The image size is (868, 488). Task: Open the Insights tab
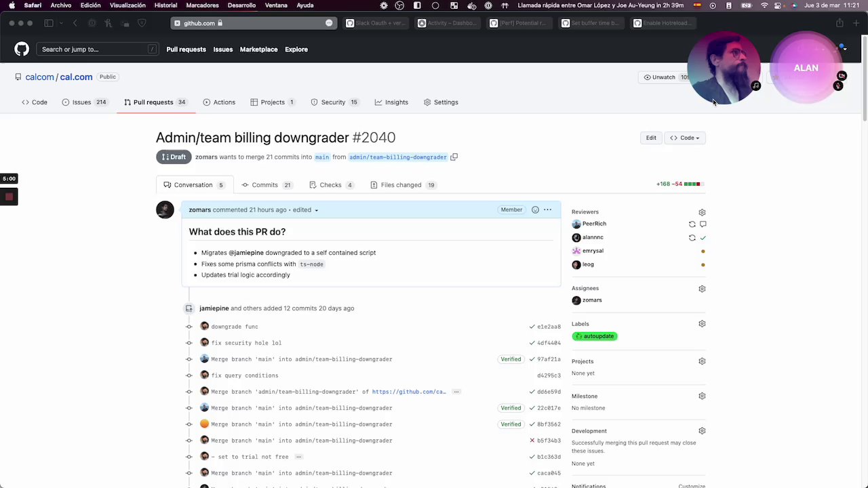point(391,102)
